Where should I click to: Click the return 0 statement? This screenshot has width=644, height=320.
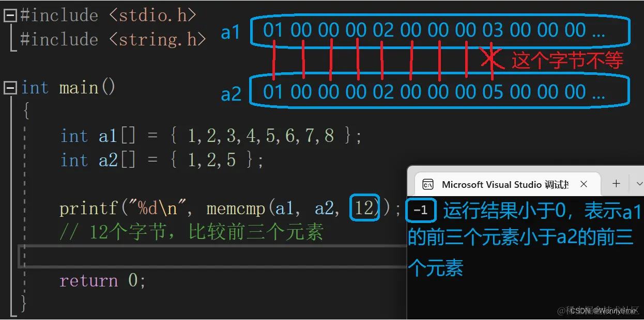pos(102,280)
